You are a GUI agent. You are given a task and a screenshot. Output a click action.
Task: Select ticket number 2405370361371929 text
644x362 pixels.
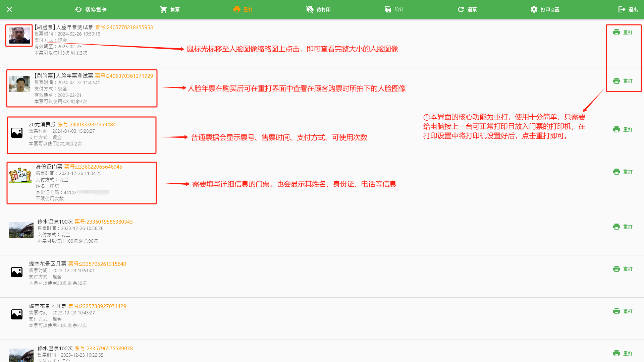[x=124, y=76]
